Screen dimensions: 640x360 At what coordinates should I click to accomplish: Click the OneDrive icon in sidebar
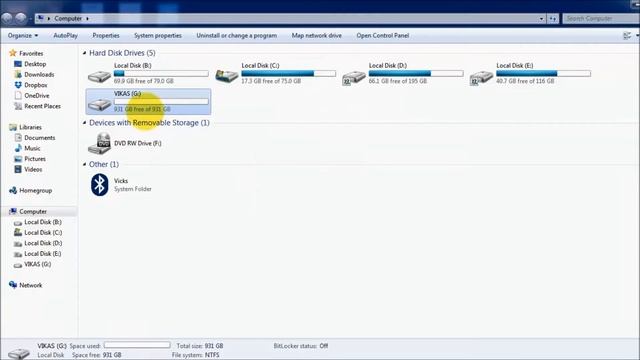[18, 96]
